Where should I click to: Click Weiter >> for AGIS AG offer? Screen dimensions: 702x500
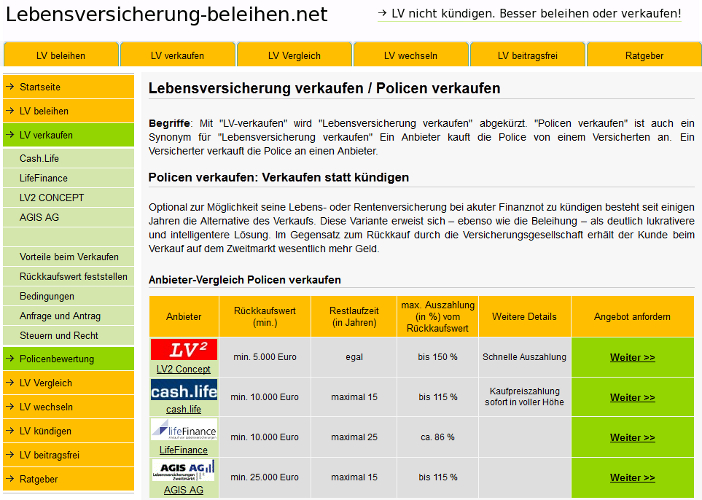(632, 477)
